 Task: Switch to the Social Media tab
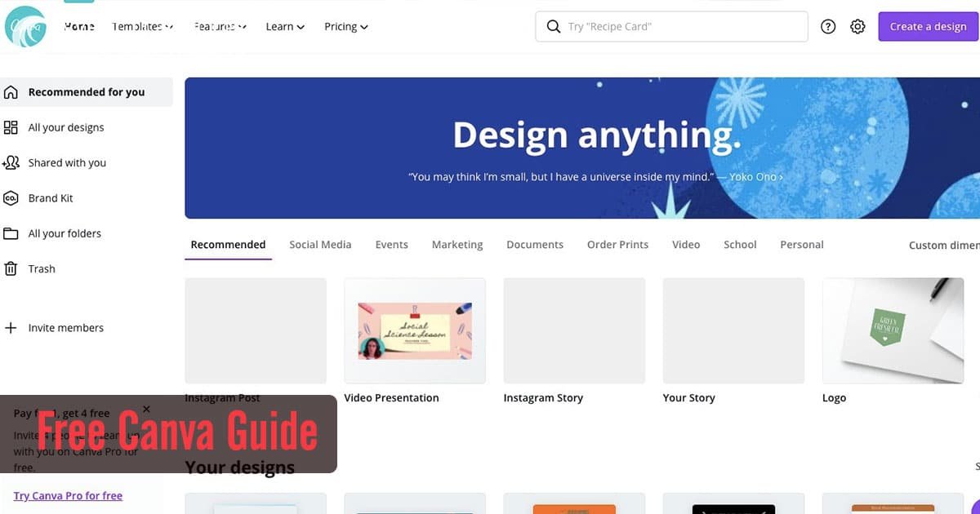point(320,245)
